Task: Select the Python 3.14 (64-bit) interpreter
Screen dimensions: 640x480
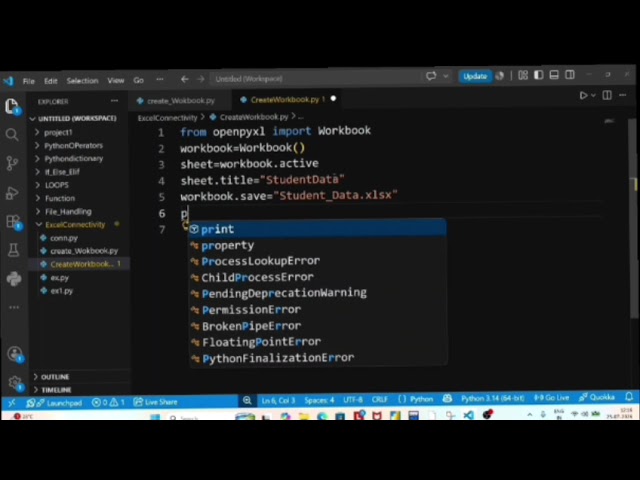Action: [x=493, y=398]
